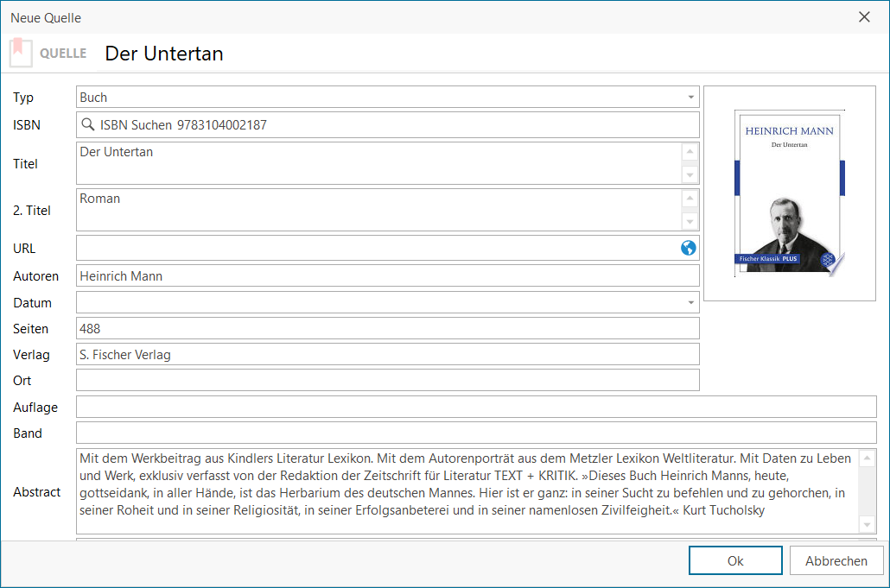Click the QUELLE header label
This screenshot has width=890, height=588.
tap(63, 54)
